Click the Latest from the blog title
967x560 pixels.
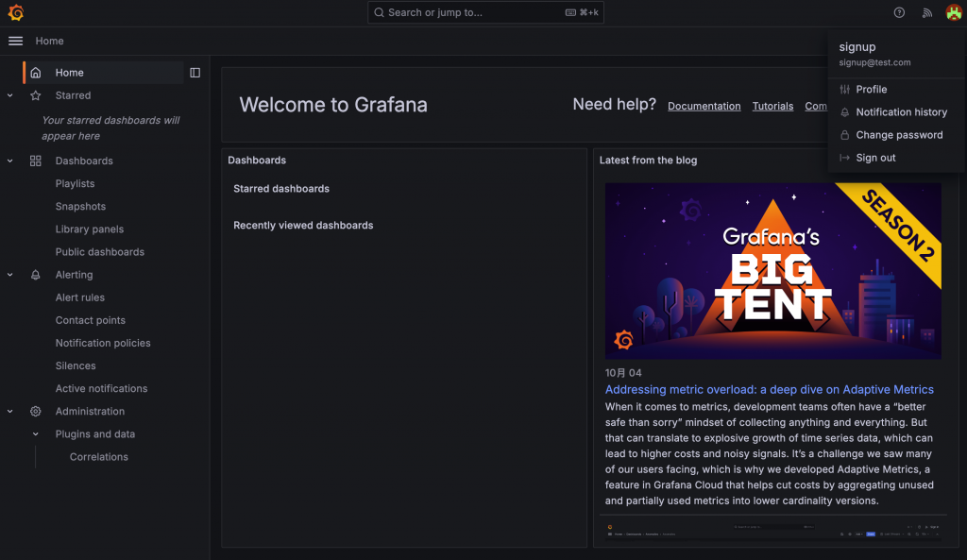(648, 161)
